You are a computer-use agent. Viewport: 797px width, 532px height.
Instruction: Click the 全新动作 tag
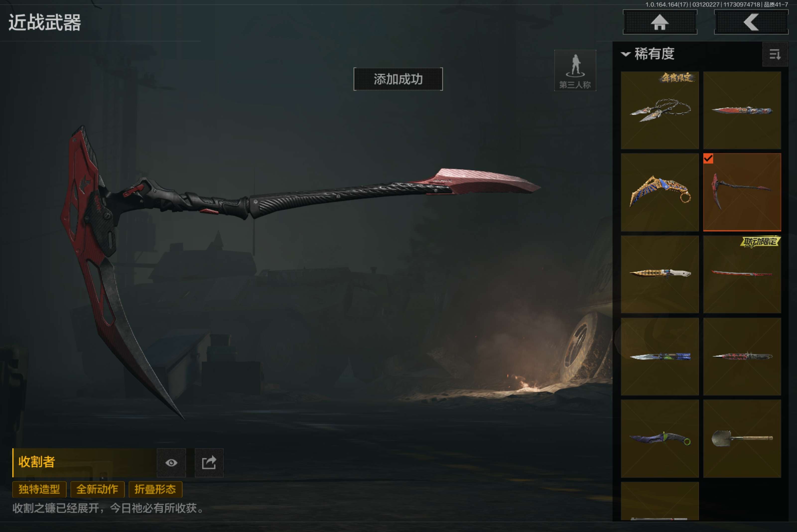97,489
